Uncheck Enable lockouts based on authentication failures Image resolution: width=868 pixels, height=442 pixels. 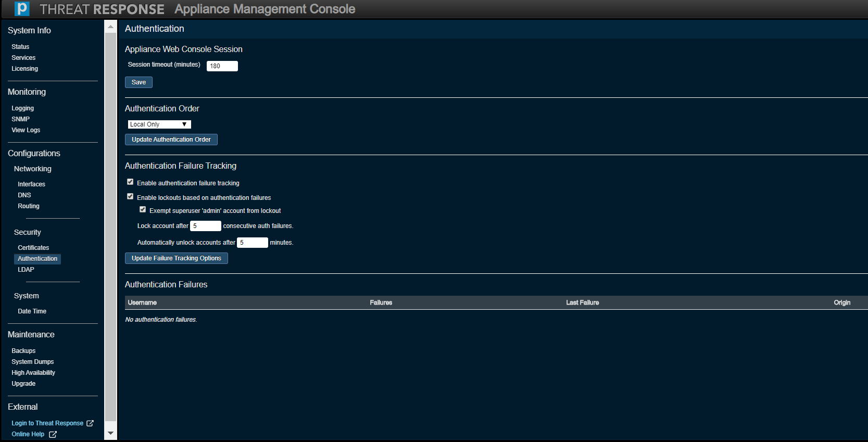pos(130,197)
